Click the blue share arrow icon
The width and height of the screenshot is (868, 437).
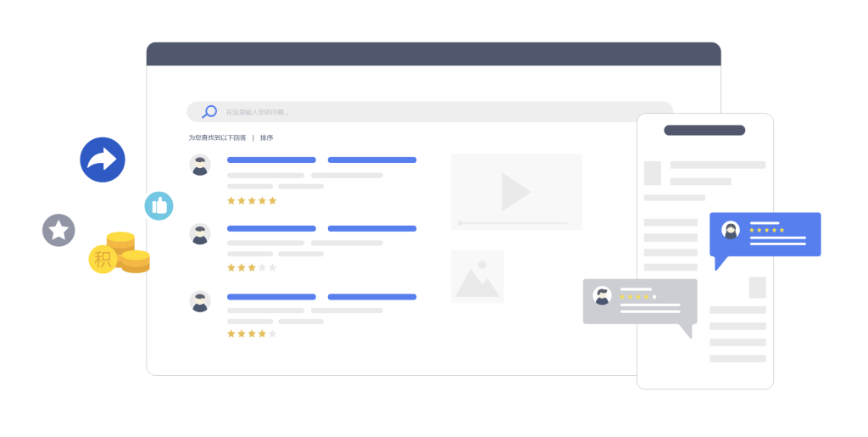tap(103, 160)
